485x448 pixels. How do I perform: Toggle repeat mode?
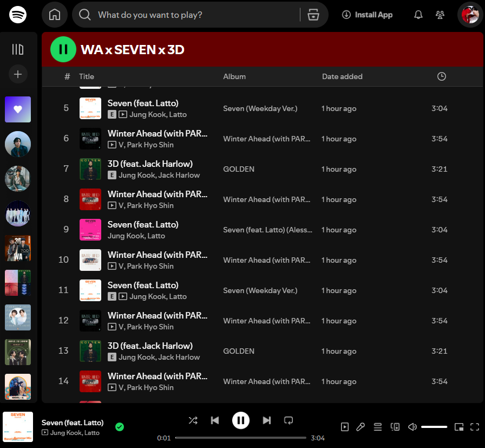289,420
